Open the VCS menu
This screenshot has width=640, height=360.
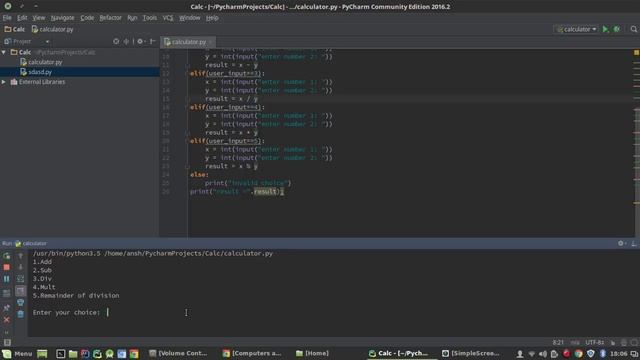click(168, 18)
